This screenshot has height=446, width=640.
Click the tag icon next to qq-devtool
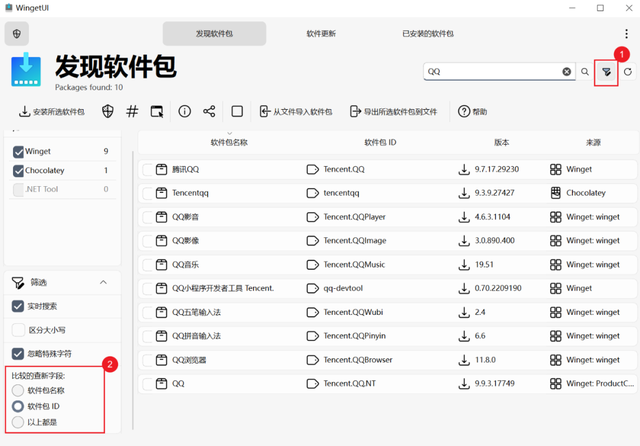tap(312, 288)
